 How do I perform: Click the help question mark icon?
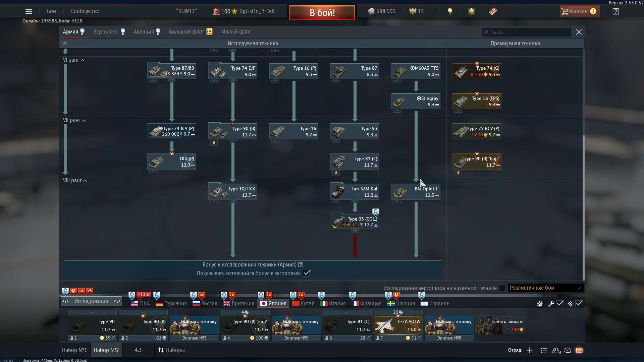pos(615,11)
